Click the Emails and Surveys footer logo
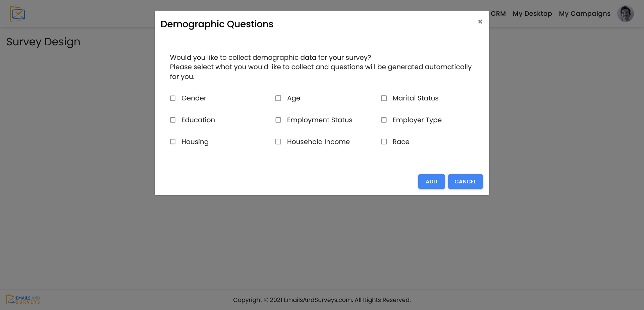The image size is (644, 310). click(x=23, y=300)
